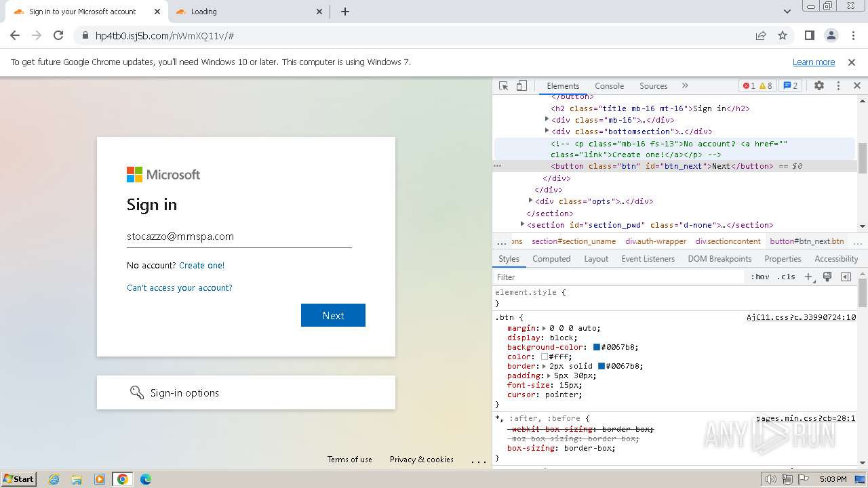Show more DevTools tabs
868x488 pixels.
coord(685,85)
